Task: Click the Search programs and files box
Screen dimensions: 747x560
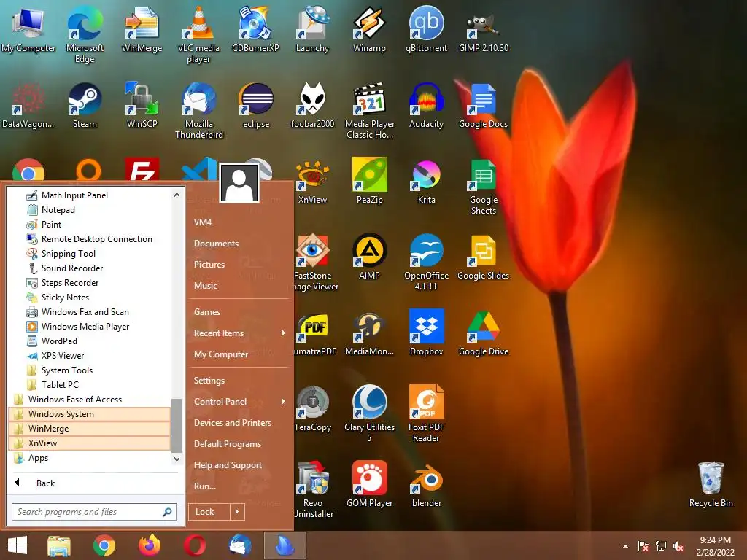Action: click(94, 512)
